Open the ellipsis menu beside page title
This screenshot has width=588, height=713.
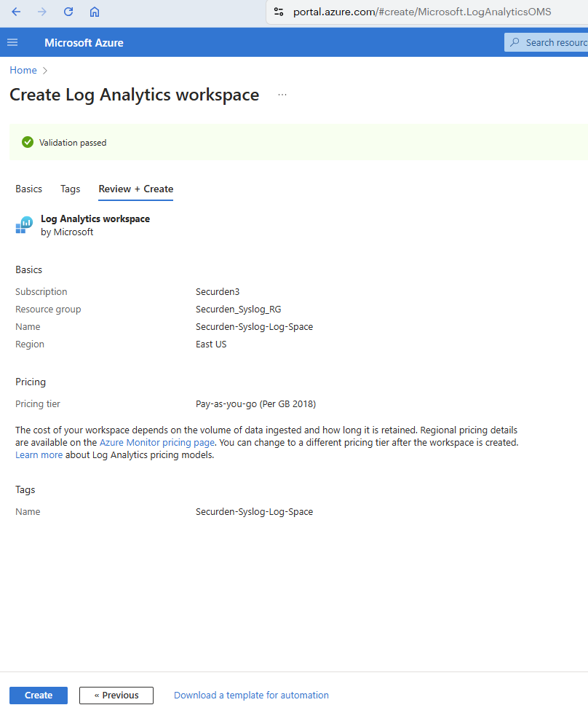point(282,95)
